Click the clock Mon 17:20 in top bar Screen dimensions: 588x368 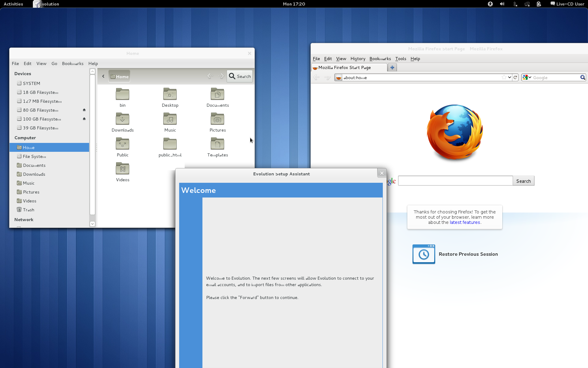pos(294,4)
